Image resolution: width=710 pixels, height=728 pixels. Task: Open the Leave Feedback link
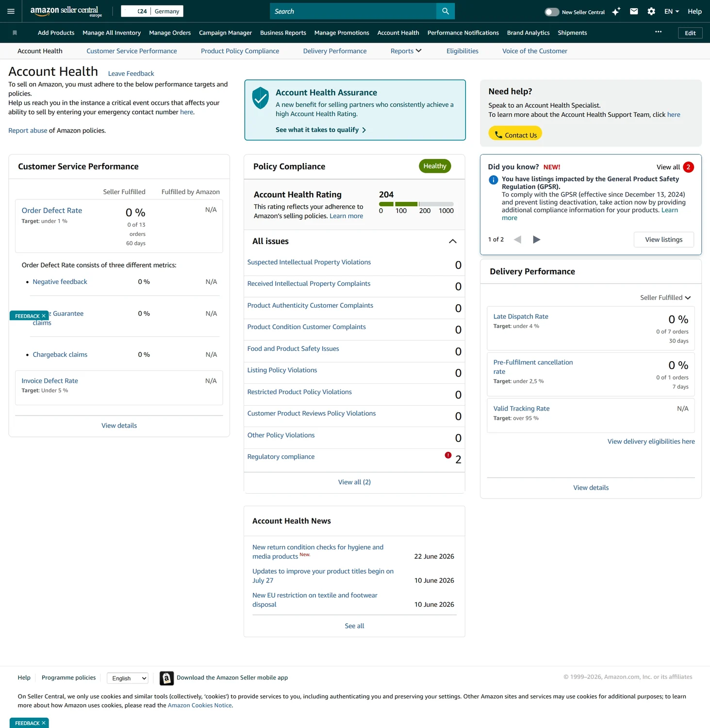[x=131, y=74]
